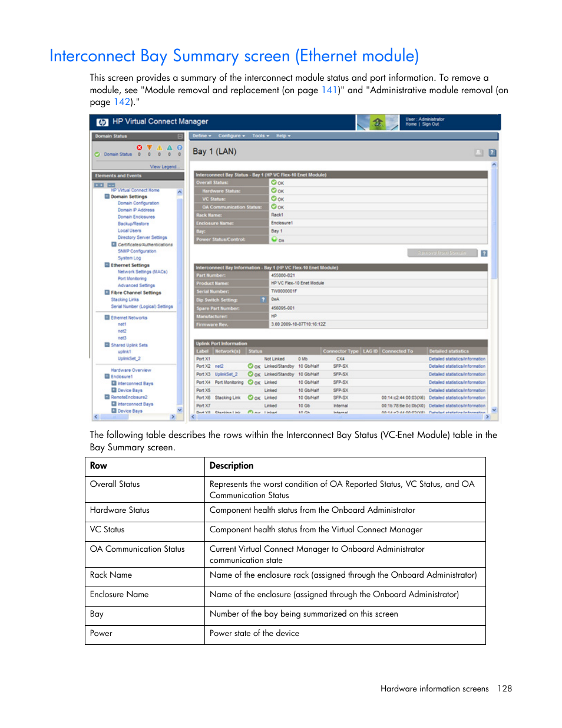Select Stacking Links in the tree
Image resolution: width=562 pixels, height=728 pixels.
[x=125, y=299]
